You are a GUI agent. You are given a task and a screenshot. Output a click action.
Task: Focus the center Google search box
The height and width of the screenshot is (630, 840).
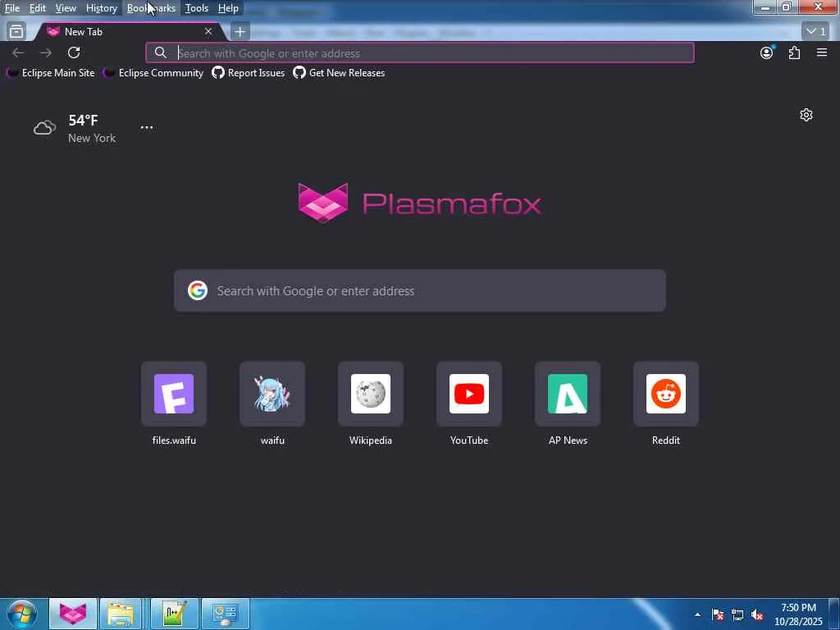tap(420, 290)
